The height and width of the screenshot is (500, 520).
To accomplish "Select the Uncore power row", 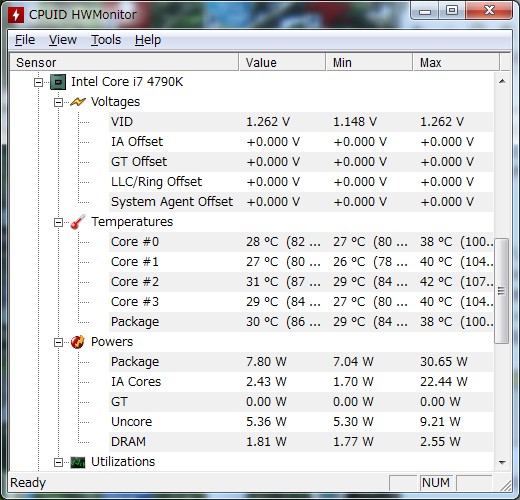I will click(301, 422).
